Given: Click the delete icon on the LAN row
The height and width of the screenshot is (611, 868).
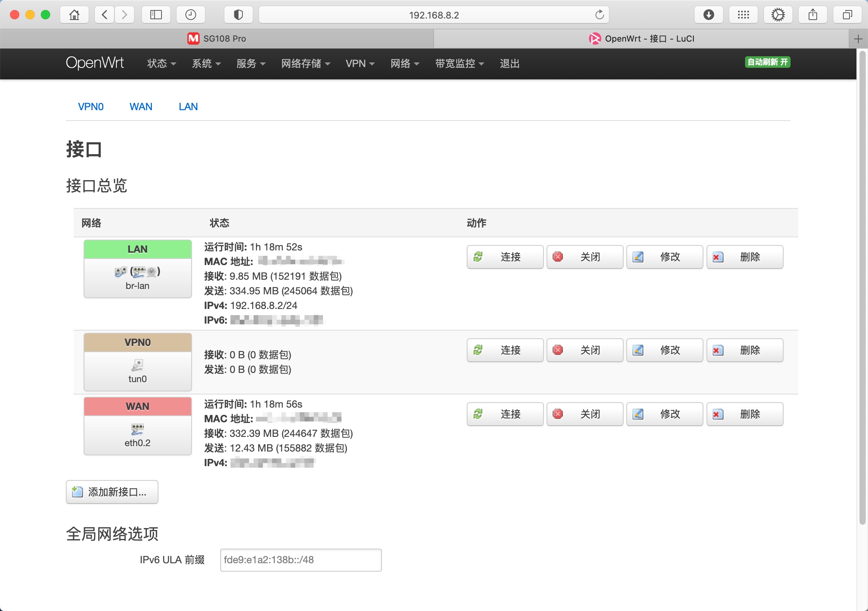Looking at the screenshot, I should tap(718, 257).
